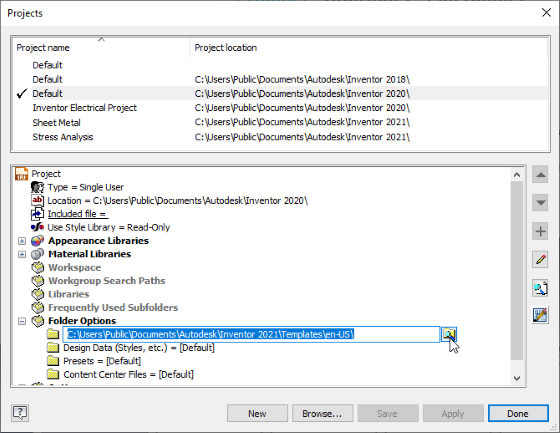Select Default project with Inventor 2018 location
The image size is (560, 433).
pos(281,79)
